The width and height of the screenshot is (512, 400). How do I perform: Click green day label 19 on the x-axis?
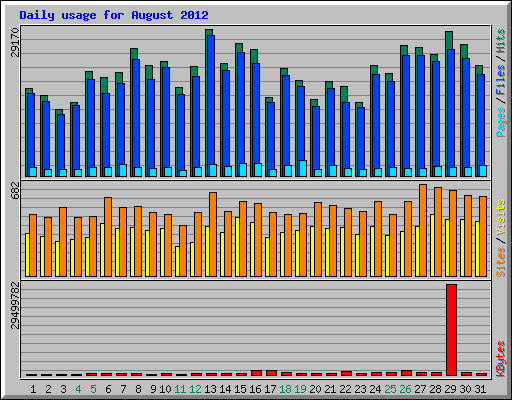pyautogui.click(x=300, y=389)
